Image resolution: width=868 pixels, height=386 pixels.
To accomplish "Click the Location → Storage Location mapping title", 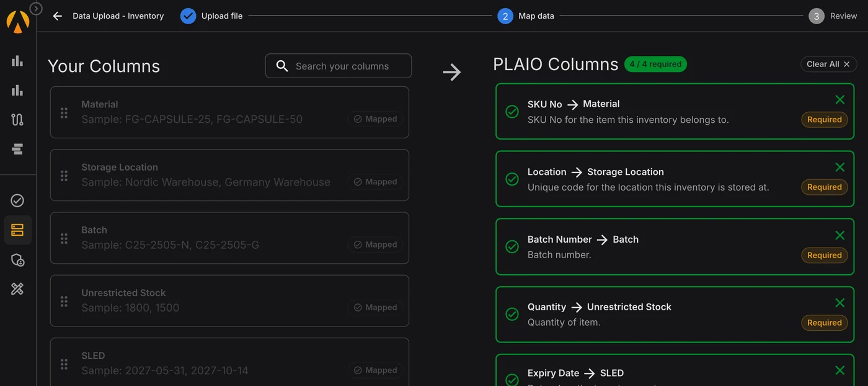I will 596,172.
